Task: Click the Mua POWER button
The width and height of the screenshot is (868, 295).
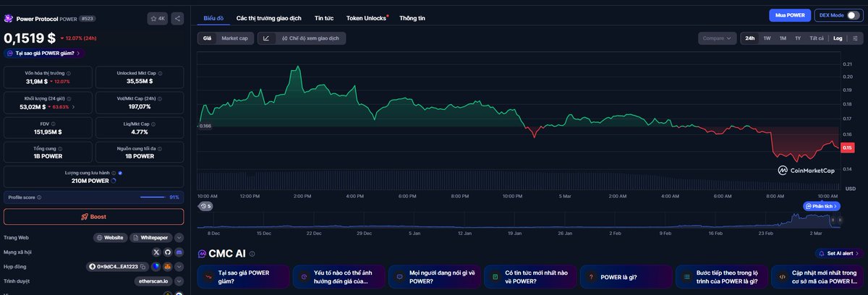Action: [x=790, y=15]
